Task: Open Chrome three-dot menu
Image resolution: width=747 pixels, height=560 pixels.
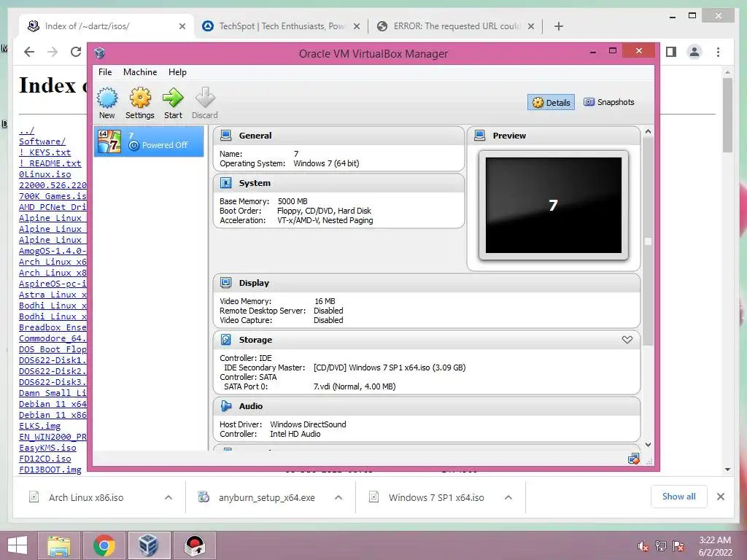Action: 718,52
